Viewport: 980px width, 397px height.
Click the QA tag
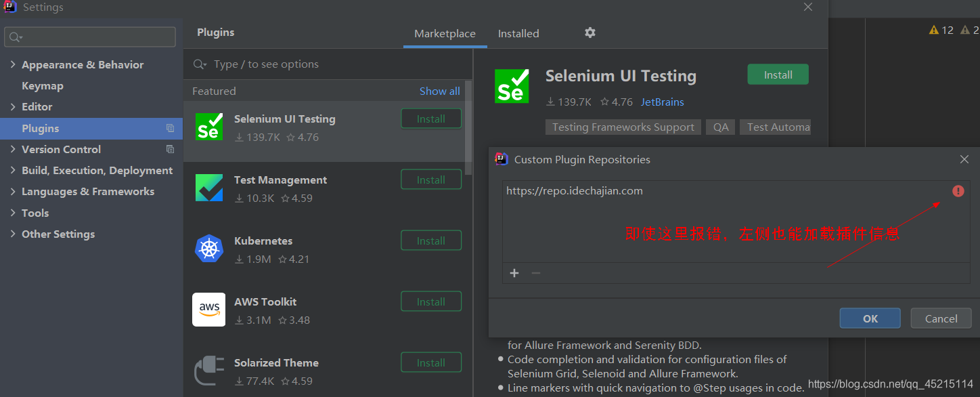point(721,127)
